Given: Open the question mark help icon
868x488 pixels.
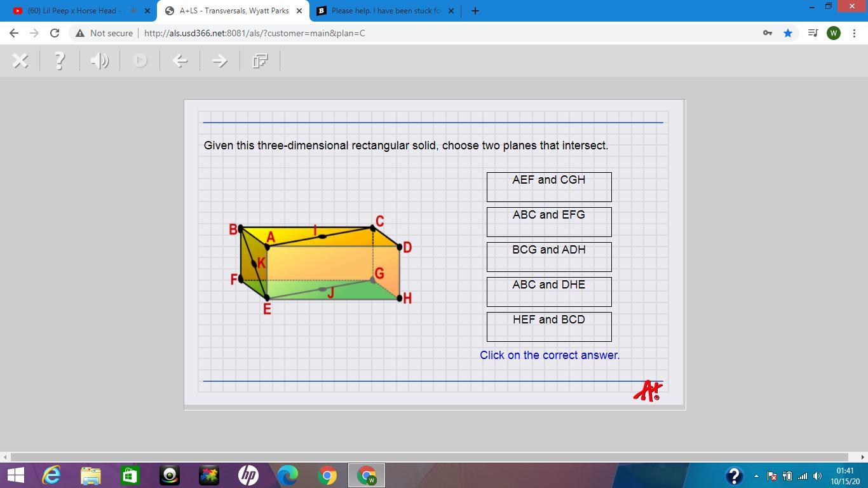Looking at the screenshot, I should tap(60, 61).
